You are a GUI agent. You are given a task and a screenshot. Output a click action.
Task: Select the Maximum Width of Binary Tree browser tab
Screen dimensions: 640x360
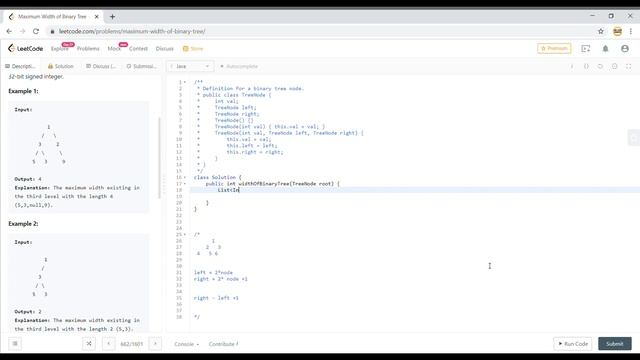coord(53,17)
